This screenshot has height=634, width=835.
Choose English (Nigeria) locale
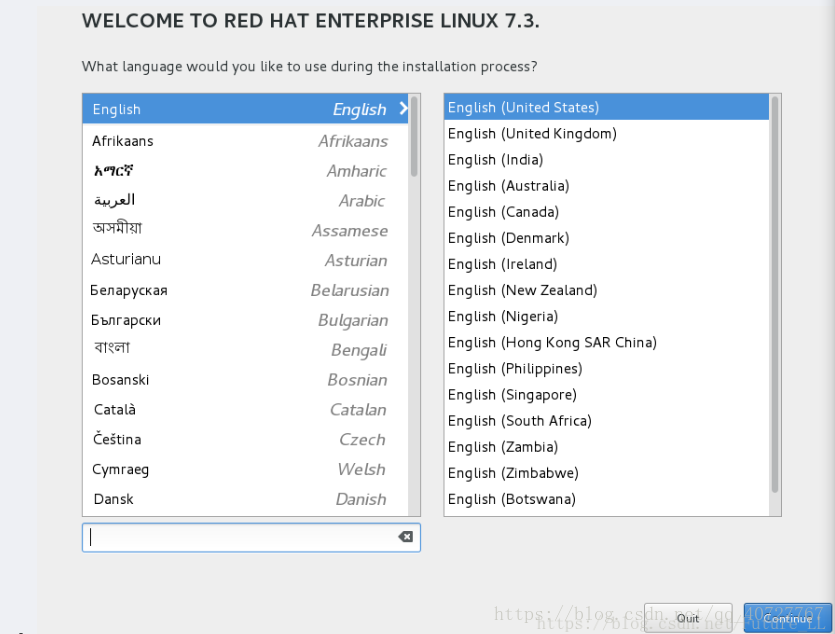click(607, 316)
